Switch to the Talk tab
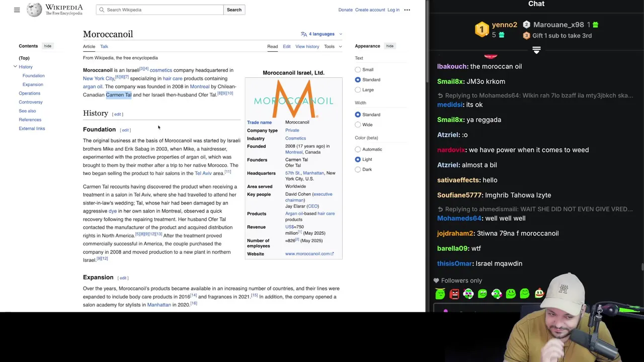This screenshot has height=362, width=644. (x=104, y=46)
